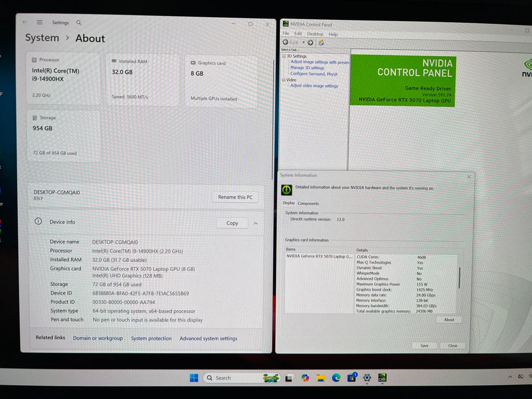Go back using the Settings back arrow
The width and height of the screenshot is (532, 399).
[25, 22]
